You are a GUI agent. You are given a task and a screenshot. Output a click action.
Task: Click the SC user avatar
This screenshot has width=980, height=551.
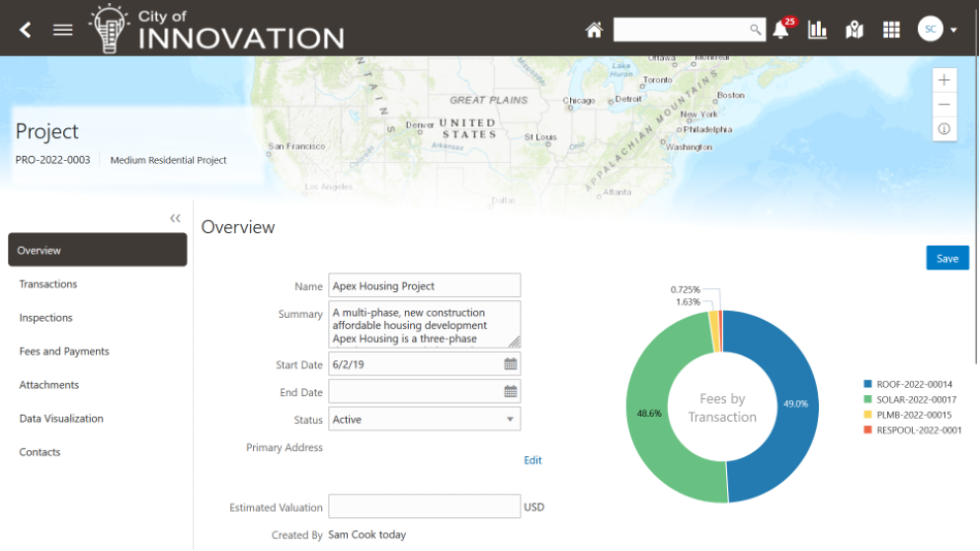[930, 29]
